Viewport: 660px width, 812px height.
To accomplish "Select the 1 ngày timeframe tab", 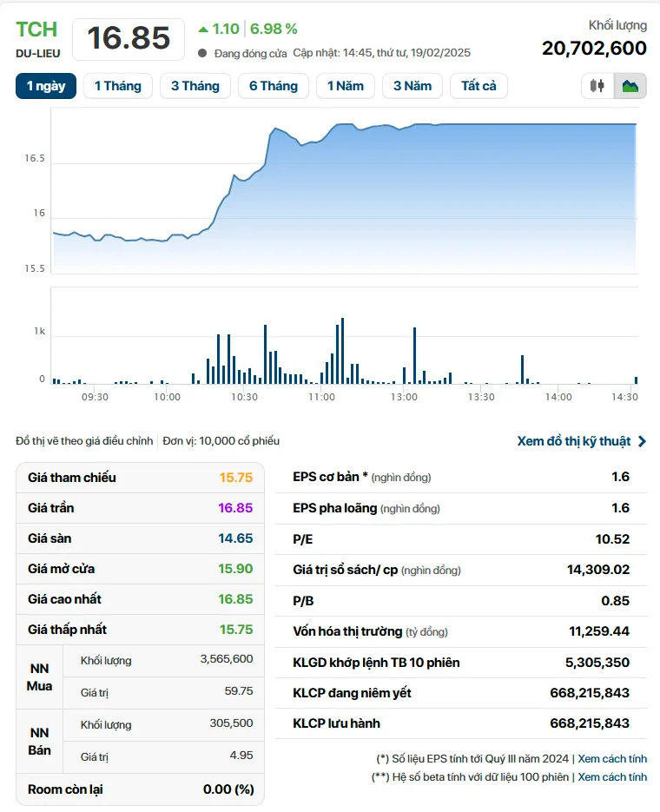I will tap(46, 86).
